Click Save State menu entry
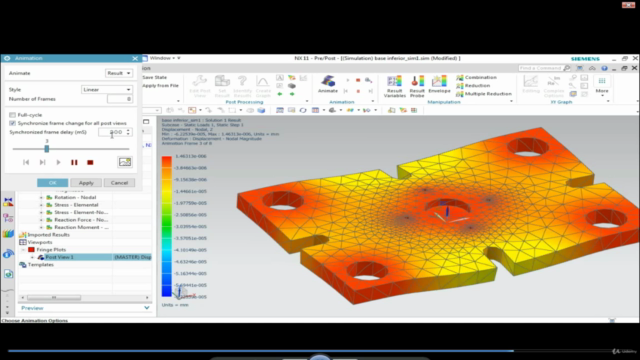This screenshot has height=360, width=640. click(155, 77)
